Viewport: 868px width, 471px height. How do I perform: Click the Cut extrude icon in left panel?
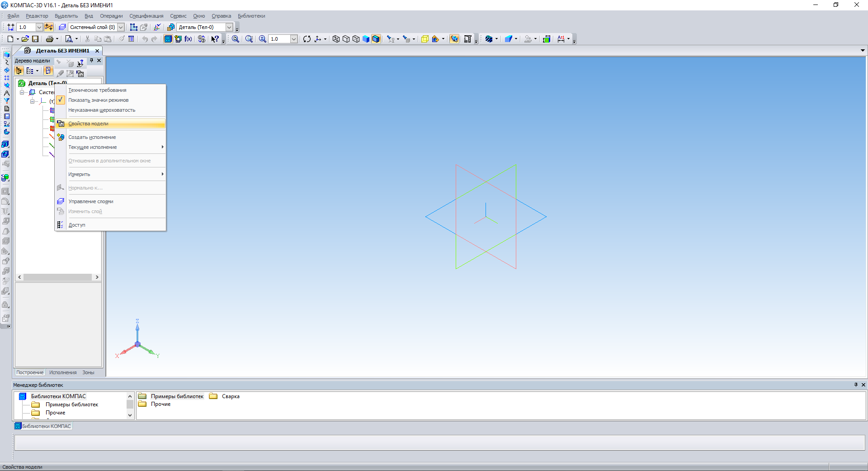(5, 154)
